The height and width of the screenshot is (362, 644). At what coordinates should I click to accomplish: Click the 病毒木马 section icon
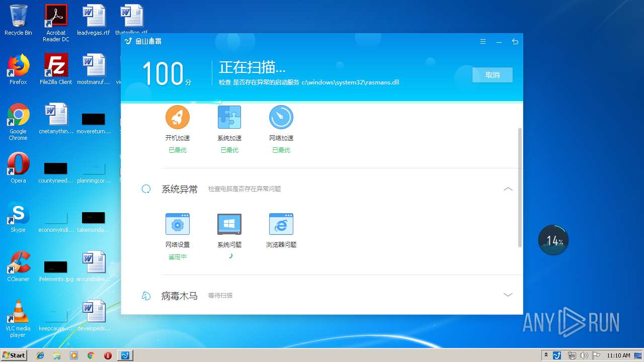(x=146, y=296)
